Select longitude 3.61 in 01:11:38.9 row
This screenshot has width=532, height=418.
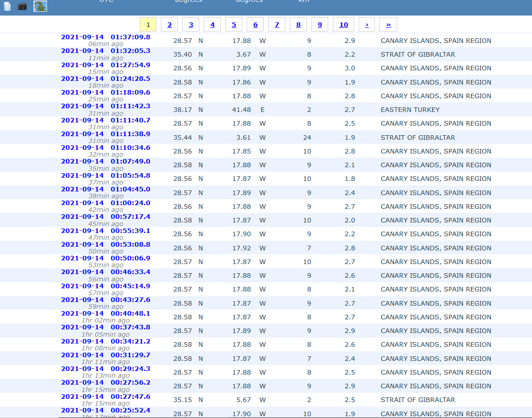(244, 138)
